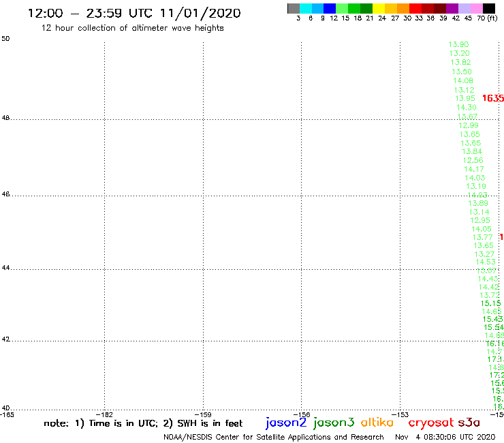Click wave height value 14.30
The image size is (504, 443).
467,108
